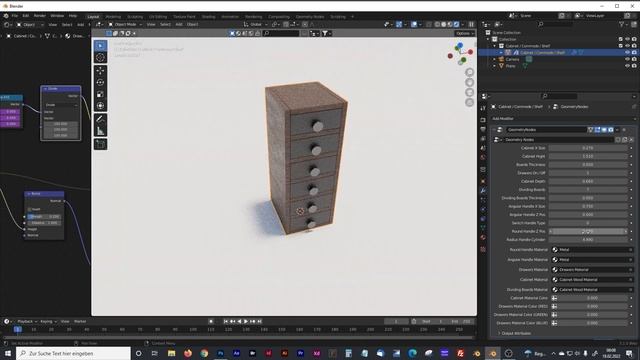
Task: Open the Edit menu
Action: 26,16
